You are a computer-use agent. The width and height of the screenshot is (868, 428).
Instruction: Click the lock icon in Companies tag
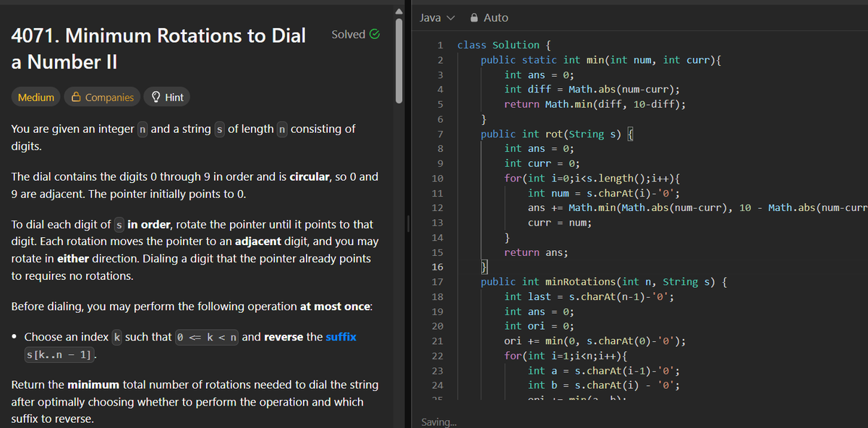[76, 97]
